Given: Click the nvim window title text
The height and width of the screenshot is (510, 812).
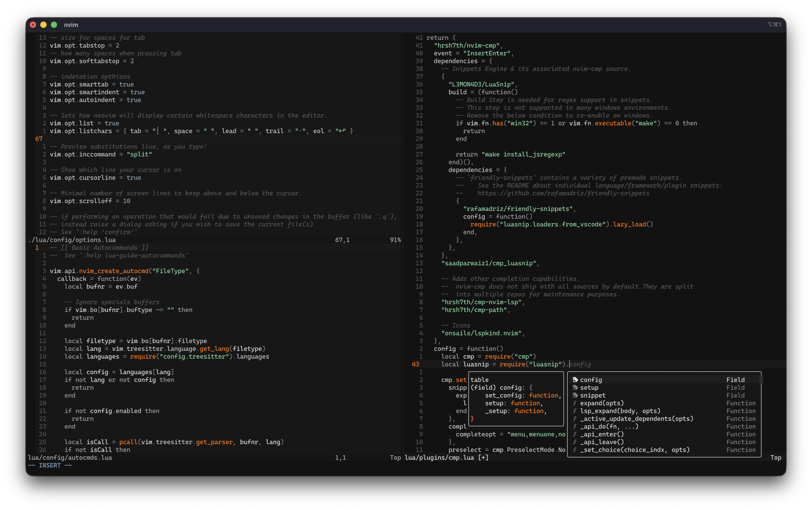Looking at the screenshot, I should [x=71, y=25].
